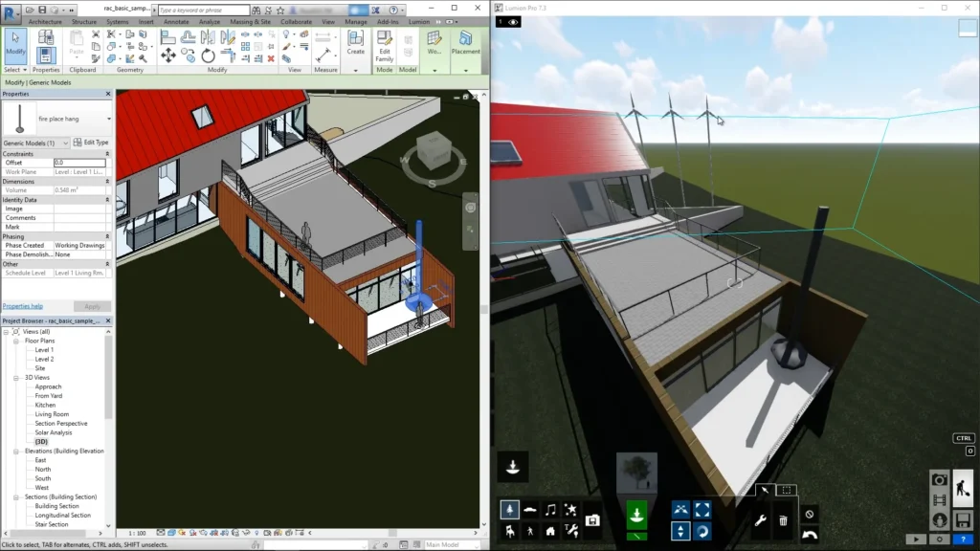This screenshot has height=551, width=980.
Task: Open the fire place hang type selector dropdown
Action: pos(109,119)
